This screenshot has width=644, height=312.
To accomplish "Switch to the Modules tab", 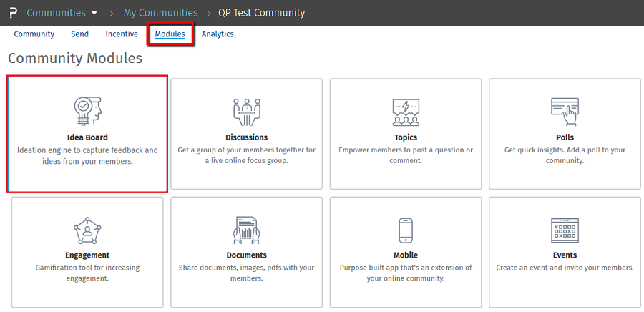I will coord(170,34).
